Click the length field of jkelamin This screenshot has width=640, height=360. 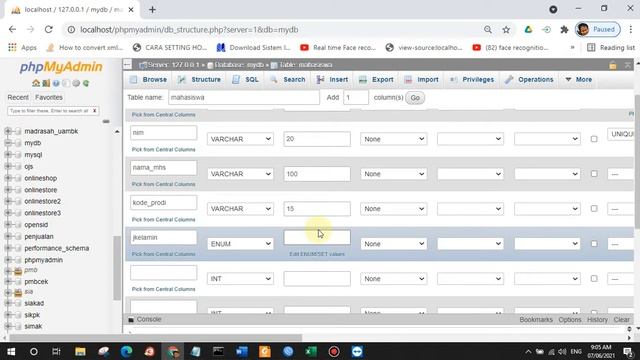click(317, 238)
